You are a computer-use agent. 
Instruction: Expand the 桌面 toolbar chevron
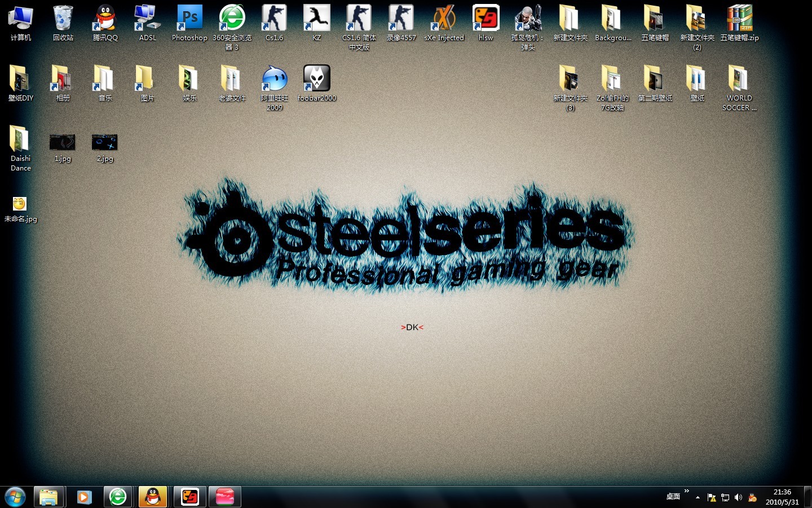coord(686,491)
